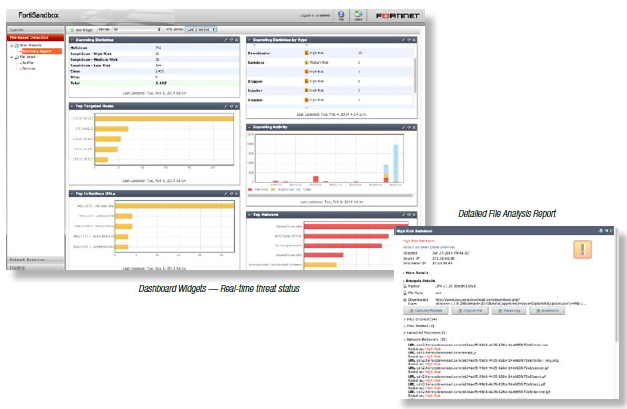Edit the Top Infectious URLs widget
The width and height of the screenshot is (627, 409).
[226, 194]
